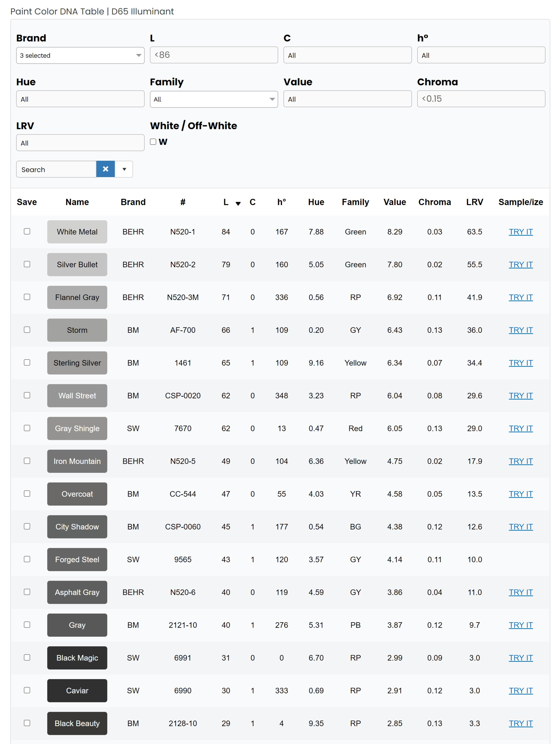Viewport: 560px width, 744px height.
Task: Expand the Brand selection dropdown
Action: point(80,56)
